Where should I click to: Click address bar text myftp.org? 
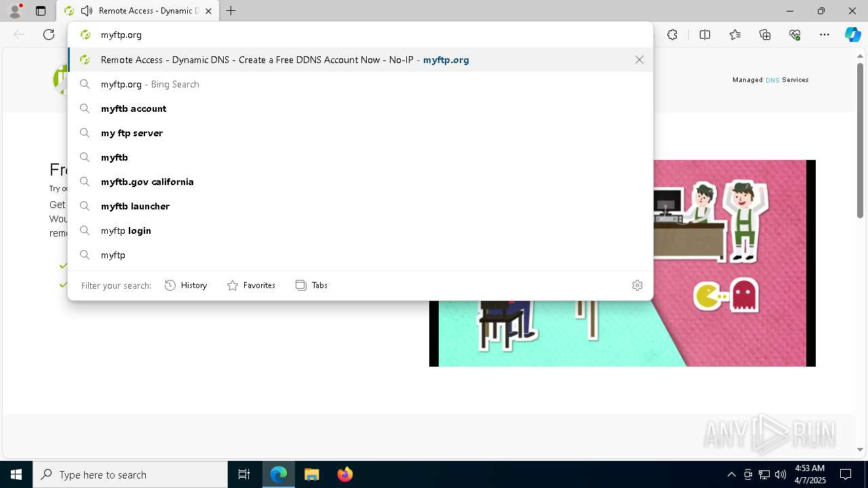[121, 35]
